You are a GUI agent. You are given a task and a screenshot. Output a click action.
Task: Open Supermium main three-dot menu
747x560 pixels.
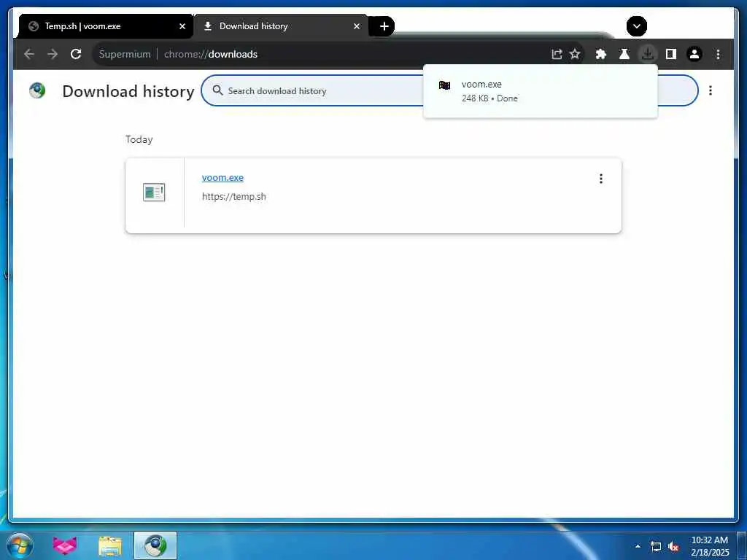(718, 54)
